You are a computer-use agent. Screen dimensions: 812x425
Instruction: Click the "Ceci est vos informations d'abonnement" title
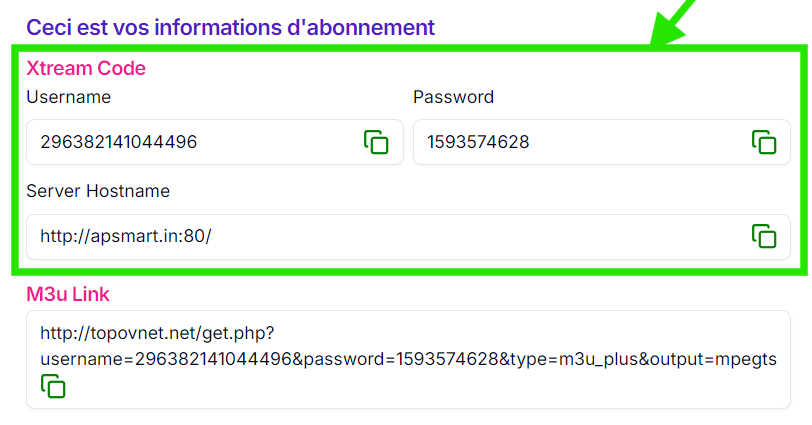pyautogui.click(x=230, y=27)
